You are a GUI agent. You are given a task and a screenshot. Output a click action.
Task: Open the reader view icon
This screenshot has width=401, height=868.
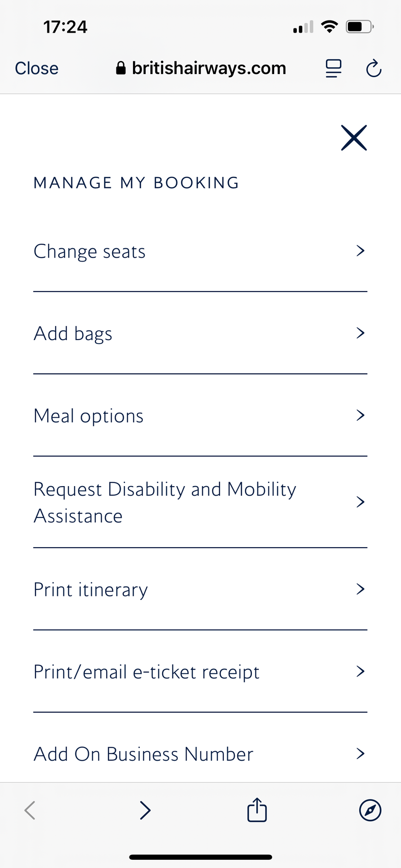pos(333,68)
